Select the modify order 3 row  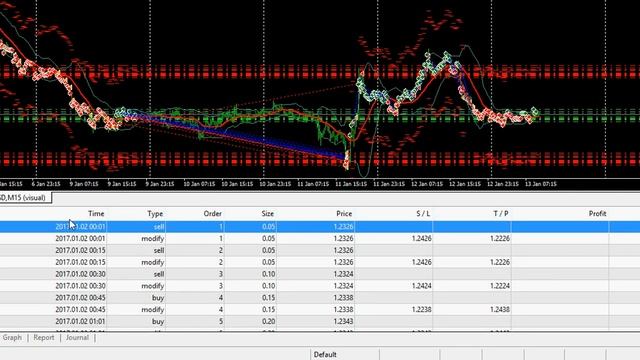click(320, 286)
